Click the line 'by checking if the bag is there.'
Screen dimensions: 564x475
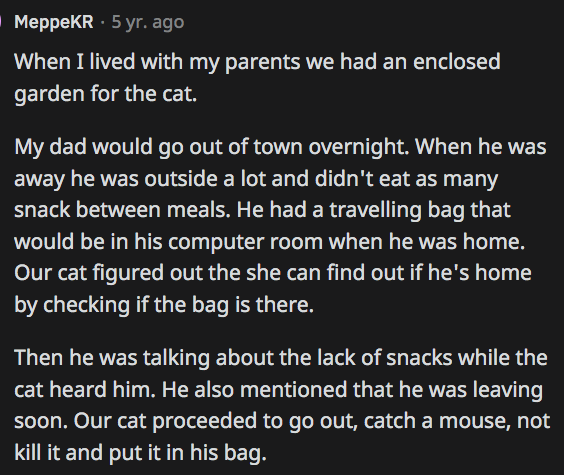pos(164,305)
